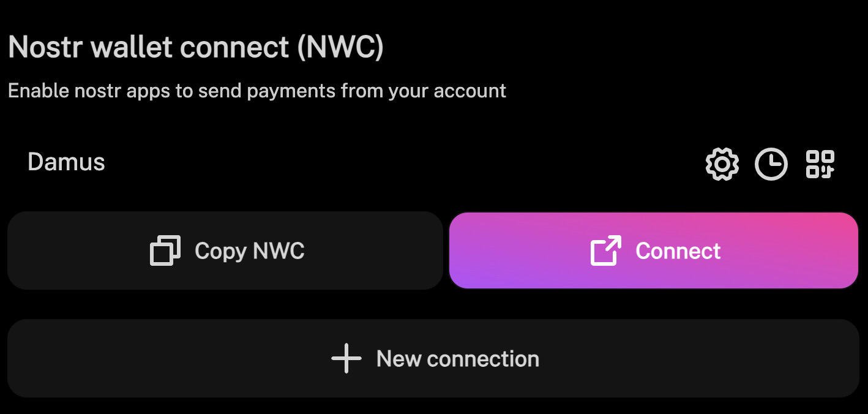Open Damus connection settings gear
The height and width of the screenshot is (414, 868).
[x=722, y=164]
